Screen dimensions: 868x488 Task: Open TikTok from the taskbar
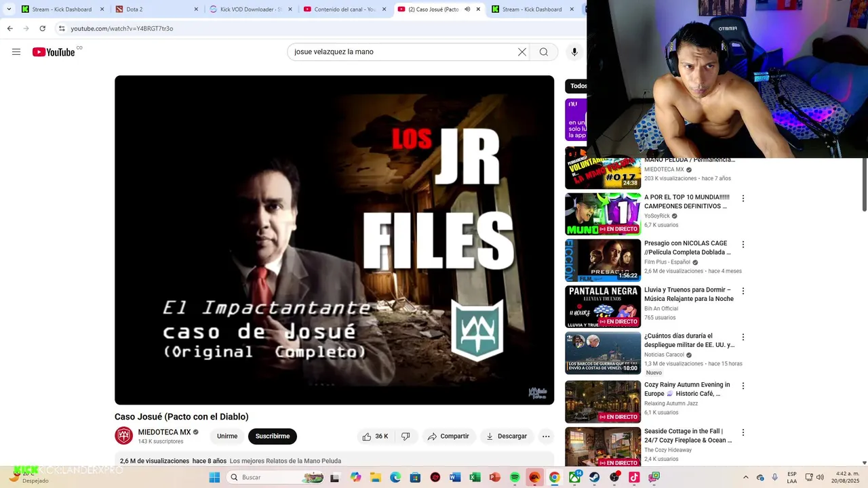point(634,477)
